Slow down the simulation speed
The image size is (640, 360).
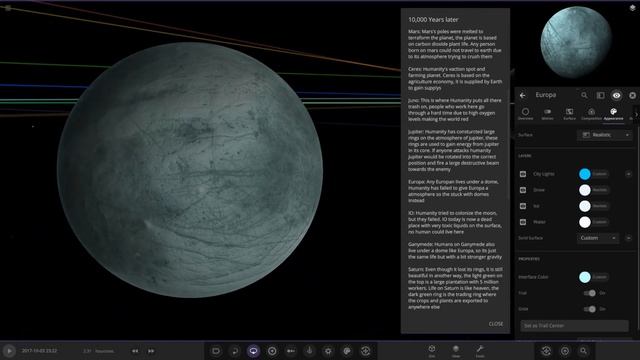pyautogui.click(x=135, y=351)
